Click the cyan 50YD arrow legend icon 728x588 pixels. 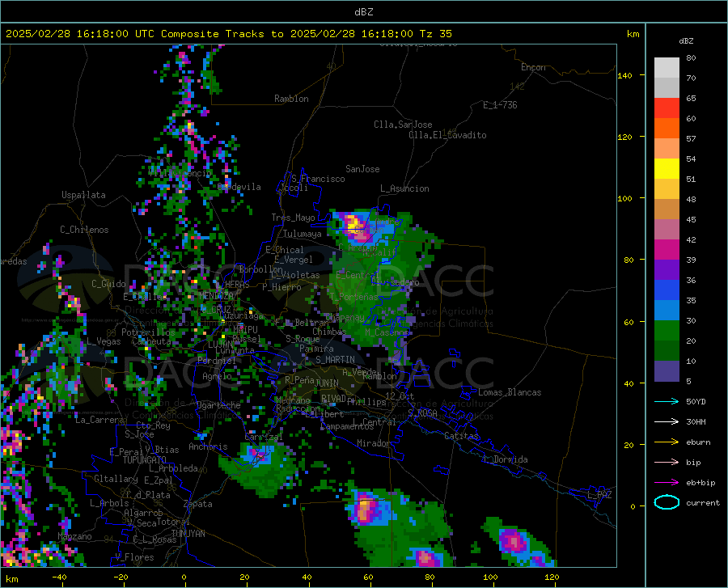tap(667, 401)
